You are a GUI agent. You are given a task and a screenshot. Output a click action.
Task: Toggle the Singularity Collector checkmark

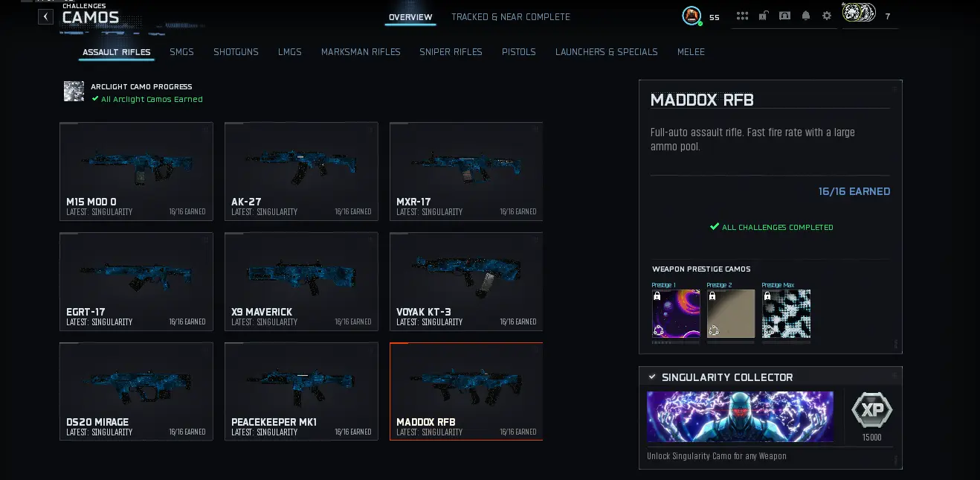[652, 377]
